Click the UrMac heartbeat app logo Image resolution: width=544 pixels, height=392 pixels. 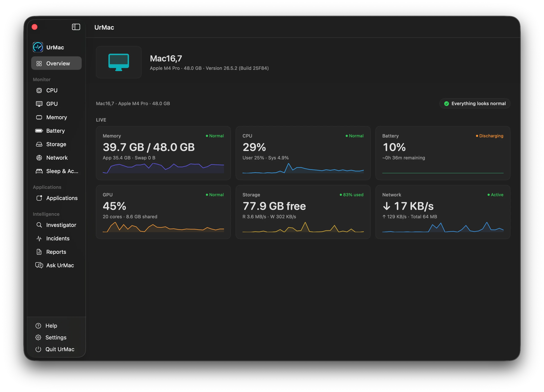coord(38,47)
